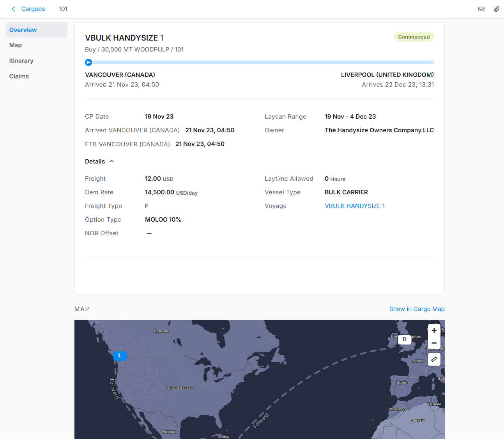Click the voyage progress track bar
Viewport: 504px width, 439px height.
pos(261,62)
